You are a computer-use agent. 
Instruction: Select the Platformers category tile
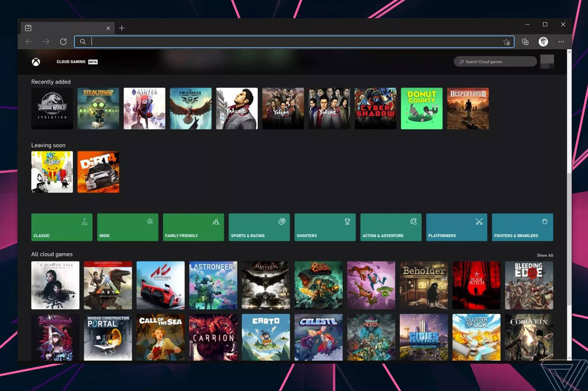457,227
